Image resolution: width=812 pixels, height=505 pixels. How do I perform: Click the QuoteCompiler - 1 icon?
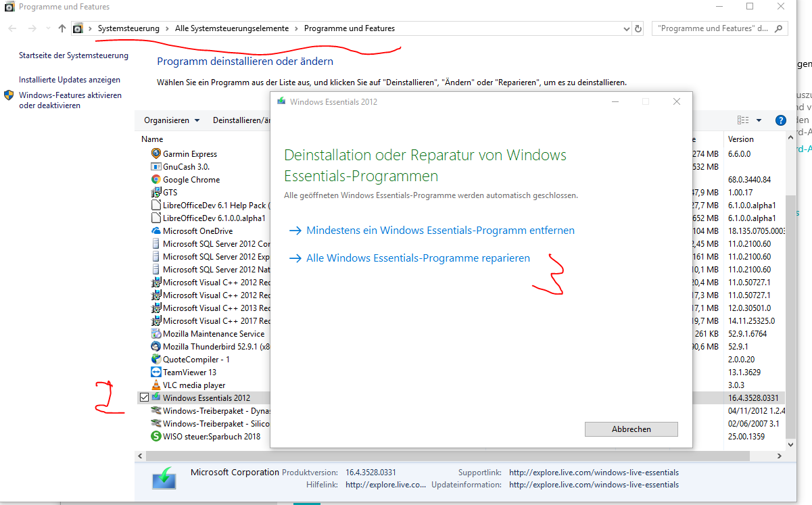point(156,359)
